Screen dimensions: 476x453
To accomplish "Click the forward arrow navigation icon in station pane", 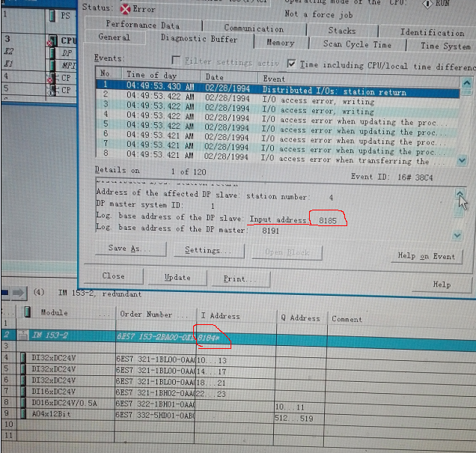I will click(x=19, y=293).
